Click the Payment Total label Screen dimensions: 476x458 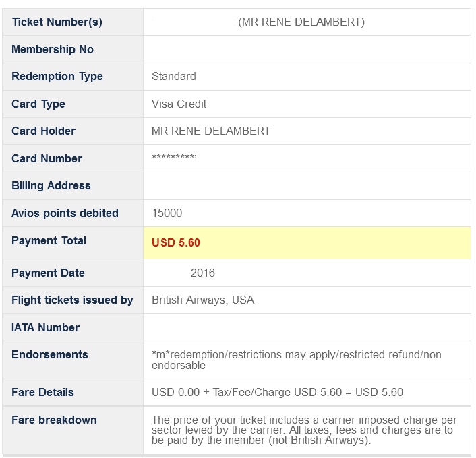tap(49, 241)
